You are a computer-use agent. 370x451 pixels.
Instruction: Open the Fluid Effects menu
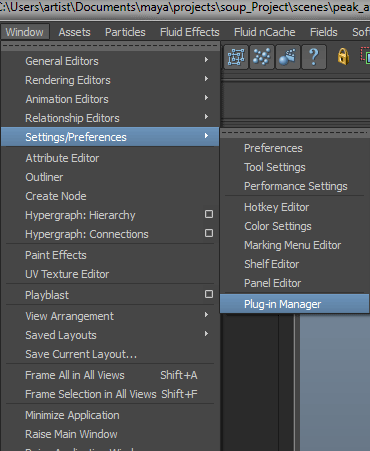pos(190,32)
